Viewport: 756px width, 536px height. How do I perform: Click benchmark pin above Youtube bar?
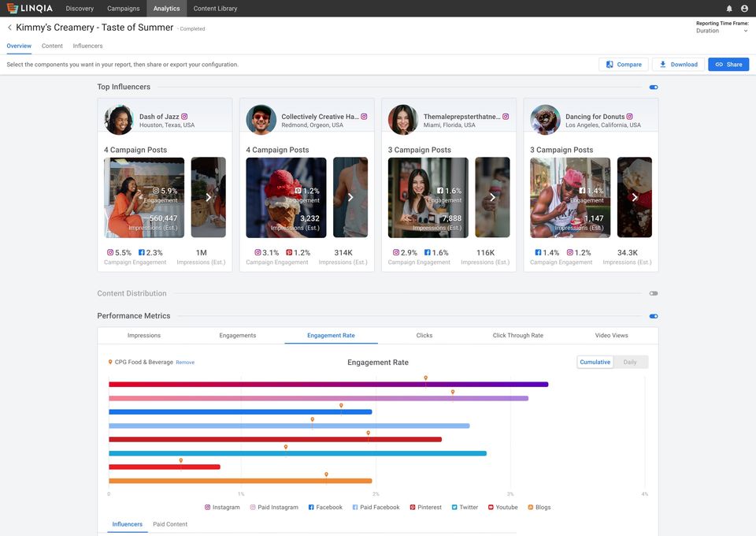181,461
